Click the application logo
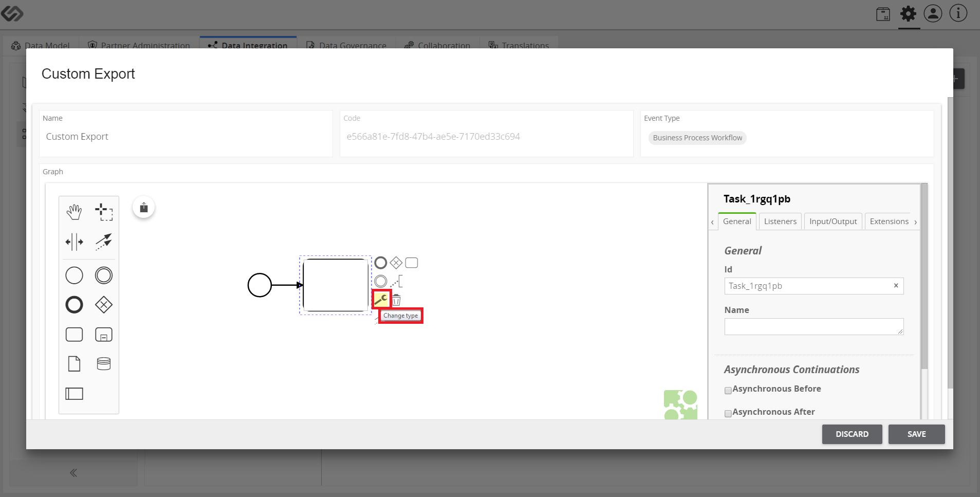 coord(12,14)
